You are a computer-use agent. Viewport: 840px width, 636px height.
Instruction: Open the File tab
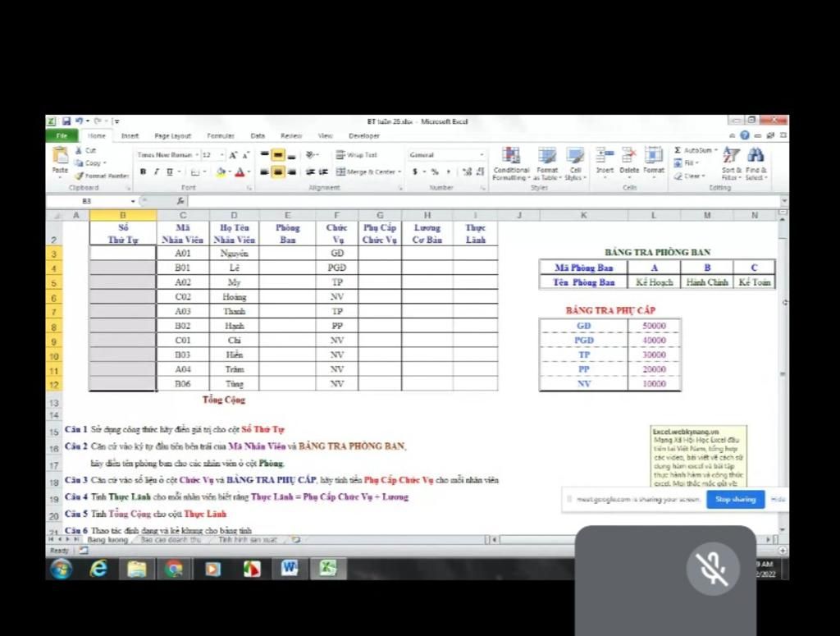tap(62, 135)
